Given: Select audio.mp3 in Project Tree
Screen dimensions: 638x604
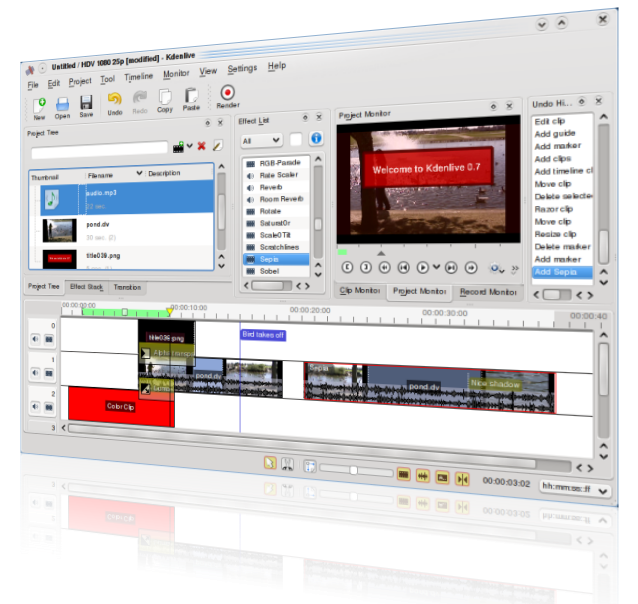Looking at the screenshot, I should (x=126, y=199).
